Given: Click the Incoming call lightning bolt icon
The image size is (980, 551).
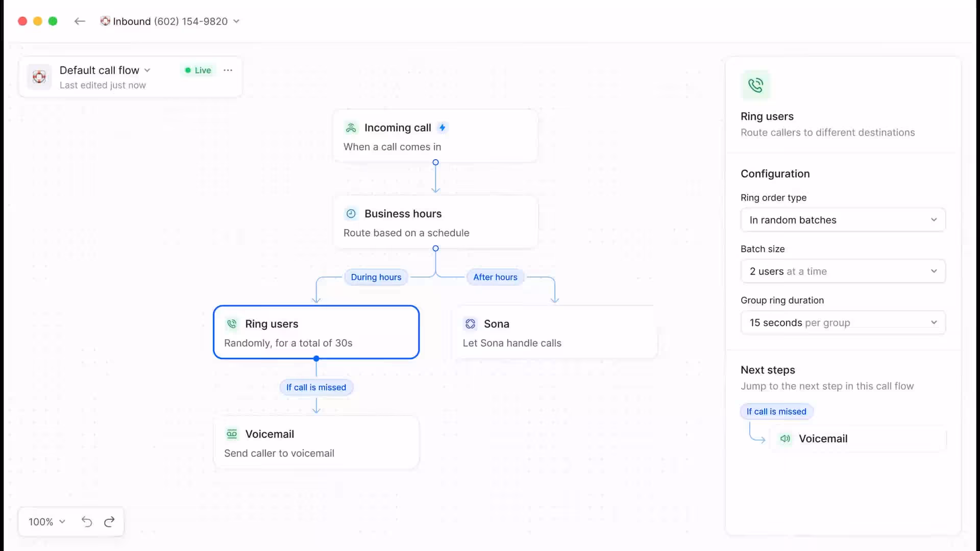Looking at the screenshot, I should click(x=443, y=128).
